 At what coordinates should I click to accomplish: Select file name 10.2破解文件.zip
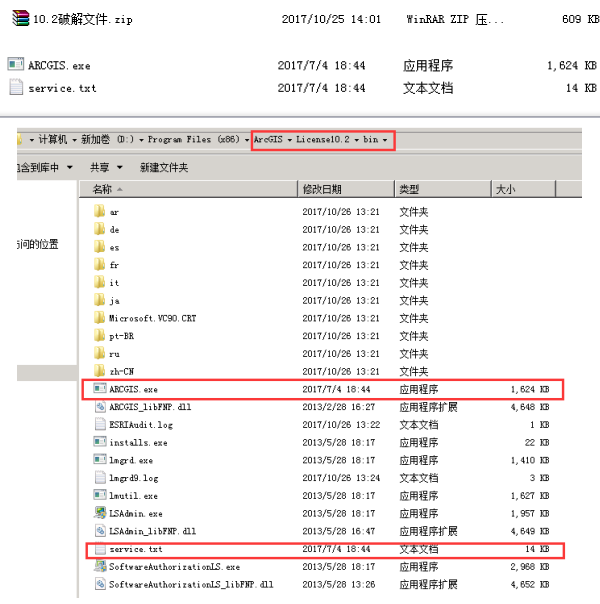pyautogui.click(x=82, y=19)
